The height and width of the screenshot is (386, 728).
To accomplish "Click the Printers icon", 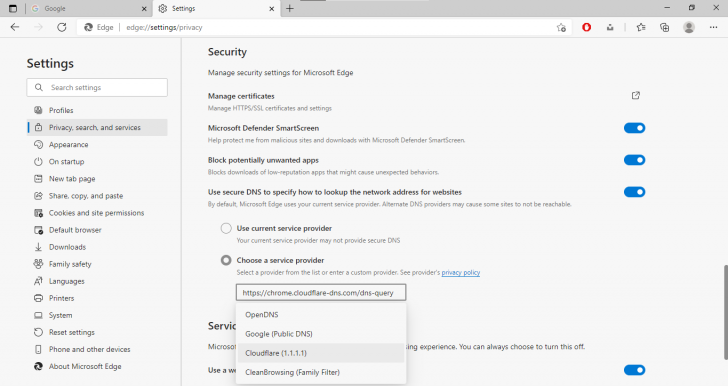I will 38,298.
